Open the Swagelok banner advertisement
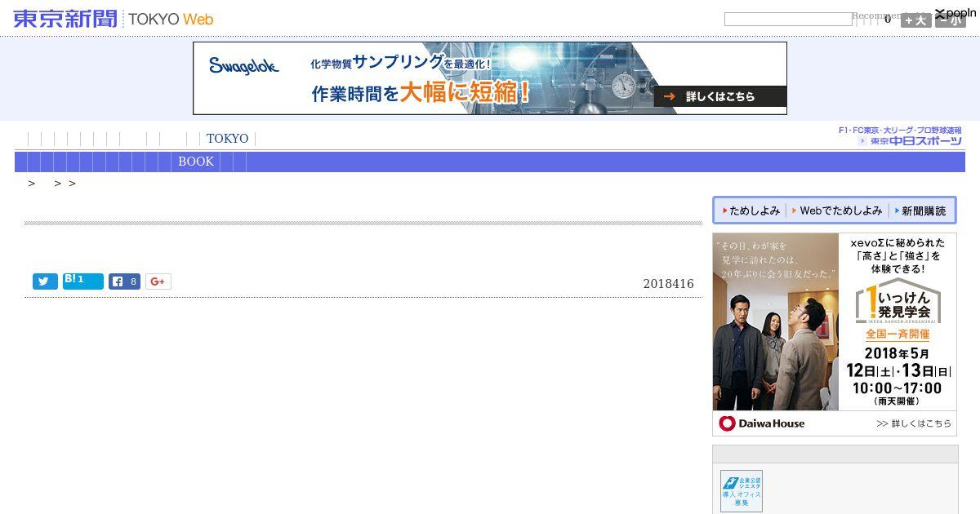 (490, 78)
